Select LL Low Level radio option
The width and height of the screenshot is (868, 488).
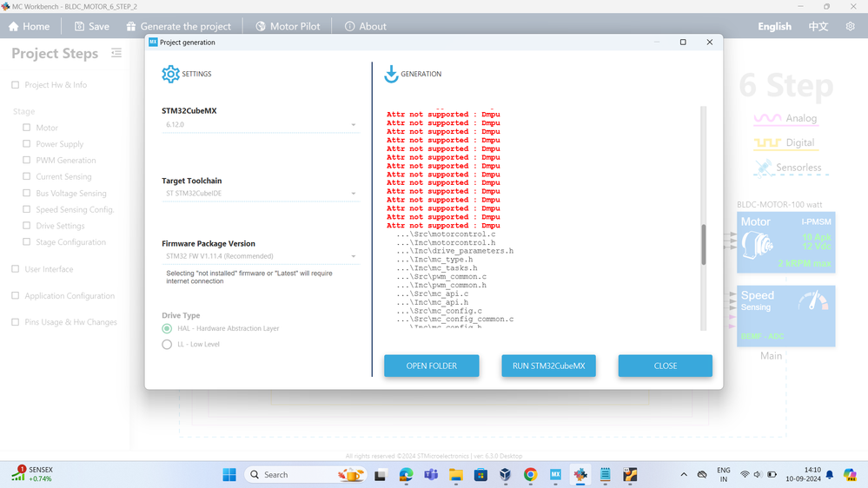pyautogui.click(x=167, y=344)
